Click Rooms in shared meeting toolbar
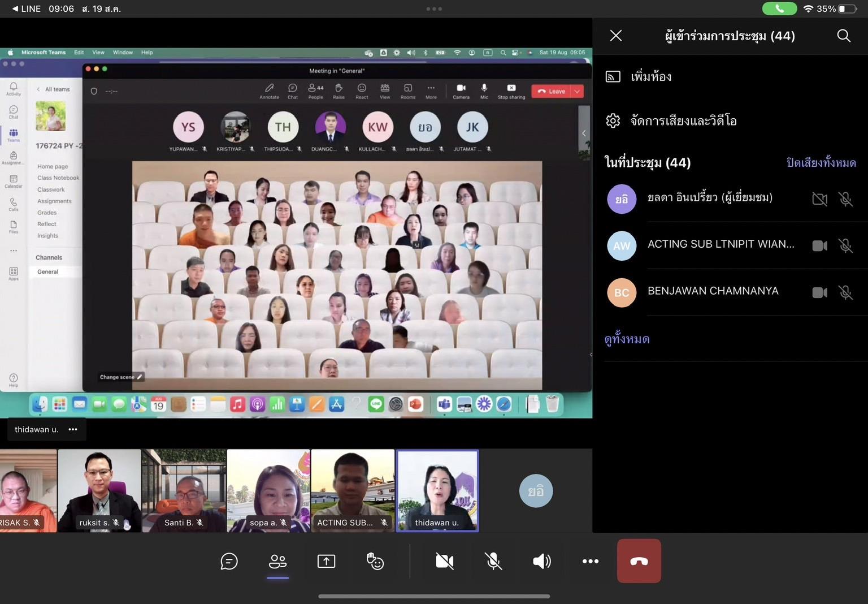 pyautogui.click(x=408, y=91)
